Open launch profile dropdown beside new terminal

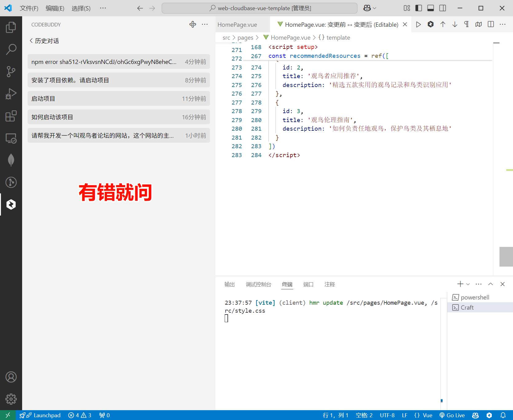(x=468, y=284)
